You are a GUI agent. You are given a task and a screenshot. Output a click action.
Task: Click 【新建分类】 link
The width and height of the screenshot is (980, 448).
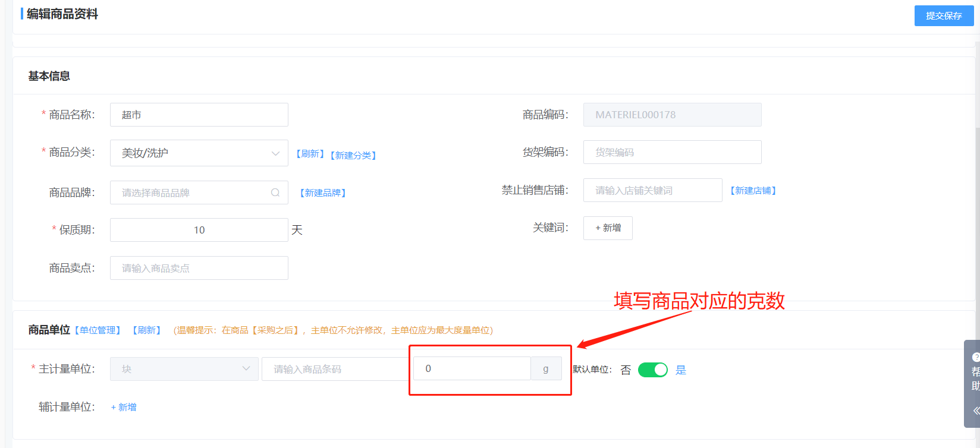(x=353, y=155)
